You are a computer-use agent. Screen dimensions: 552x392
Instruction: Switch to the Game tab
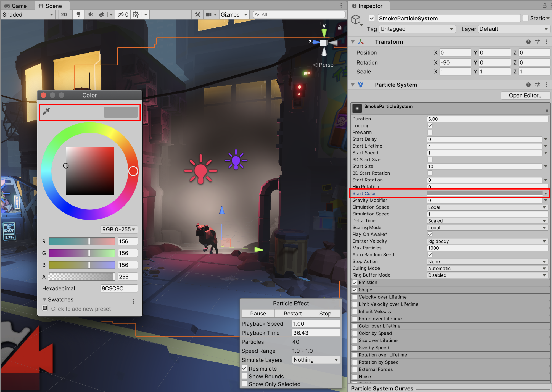pos(16,6)
